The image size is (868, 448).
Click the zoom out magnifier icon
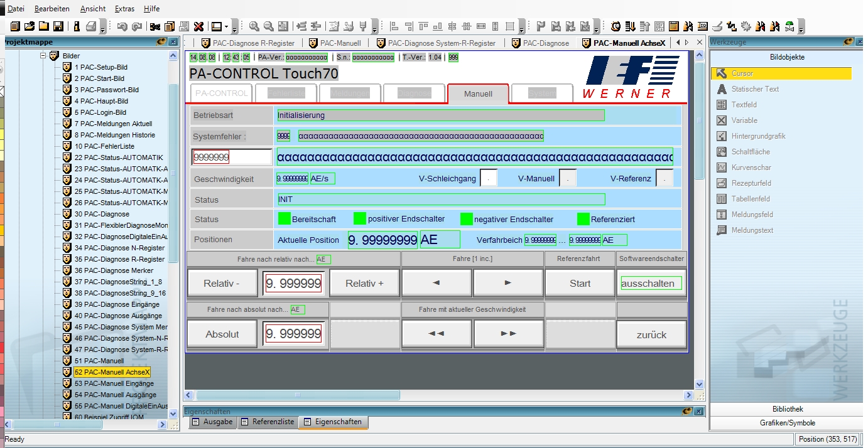click(x=268, y=26)
